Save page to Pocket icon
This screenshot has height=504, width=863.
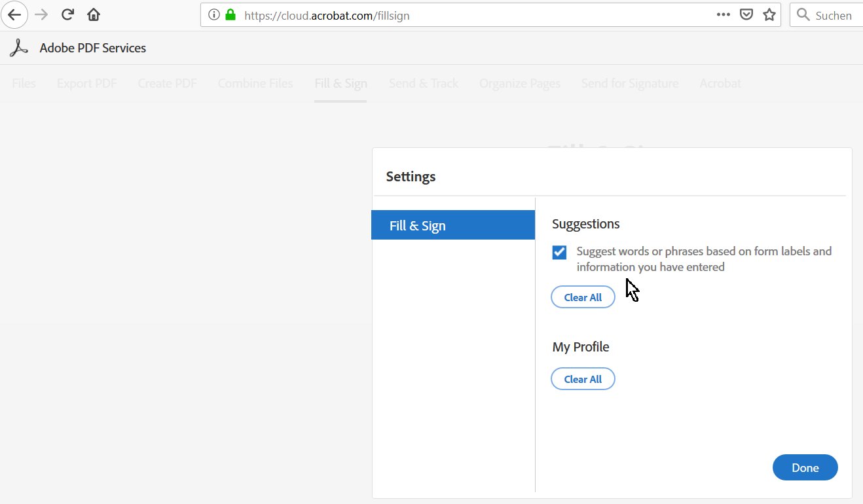click(746, 14)
